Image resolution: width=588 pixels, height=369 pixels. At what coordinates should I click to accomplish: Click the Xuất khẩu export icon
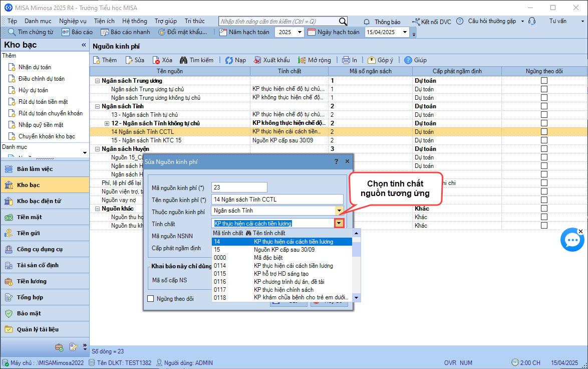pyautogui.click(x=257, y=60)
